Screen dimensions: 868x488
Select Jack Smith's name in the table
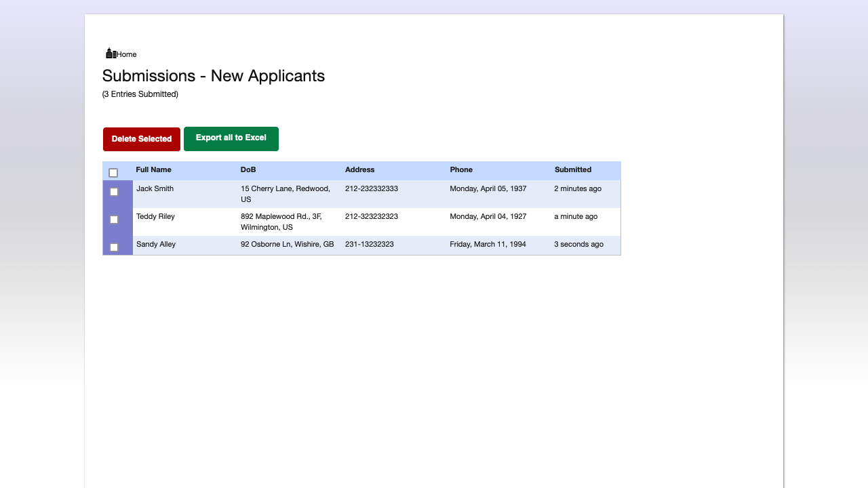155,188
